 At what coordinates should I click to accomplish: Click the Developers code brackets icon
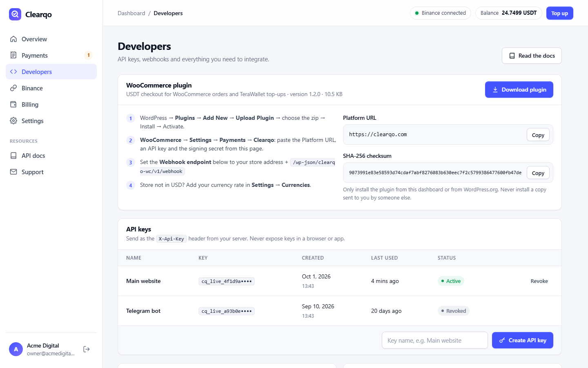click(x=13, y=72)
